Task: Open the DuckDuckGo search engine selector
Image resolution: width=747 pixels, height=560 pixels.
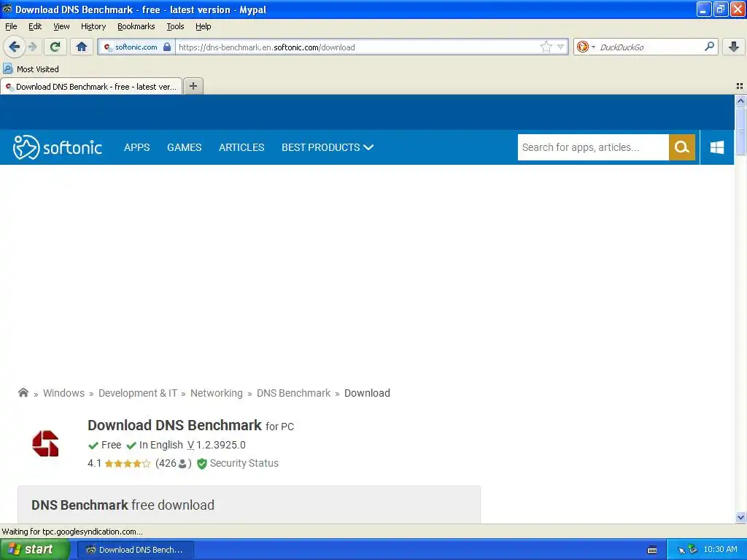Action: click(x=586, y=47)
